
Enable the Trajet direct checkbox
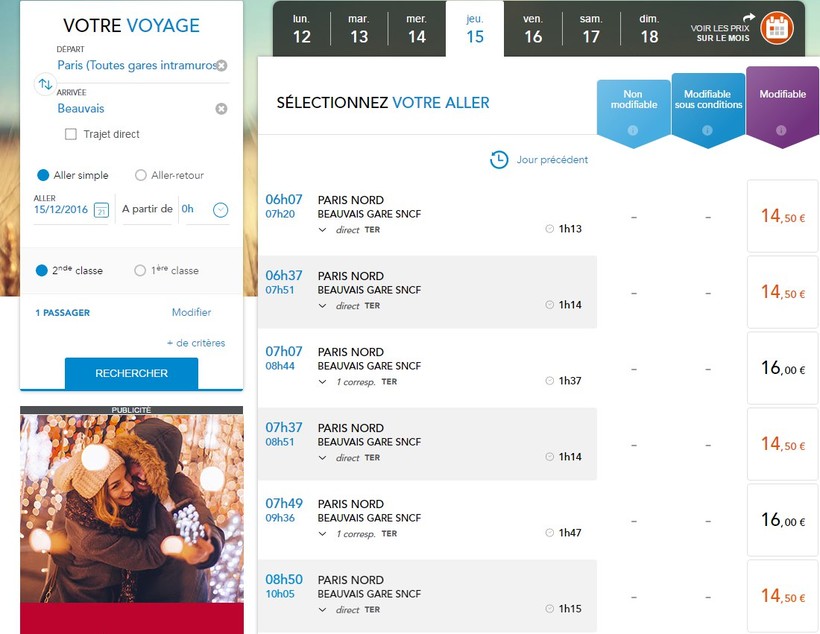(x=71, y=134)
